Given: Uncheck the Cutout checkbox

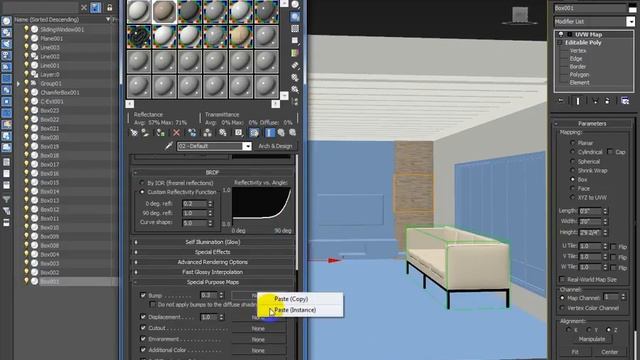Looking at the screenshot, I should point(143,327).
